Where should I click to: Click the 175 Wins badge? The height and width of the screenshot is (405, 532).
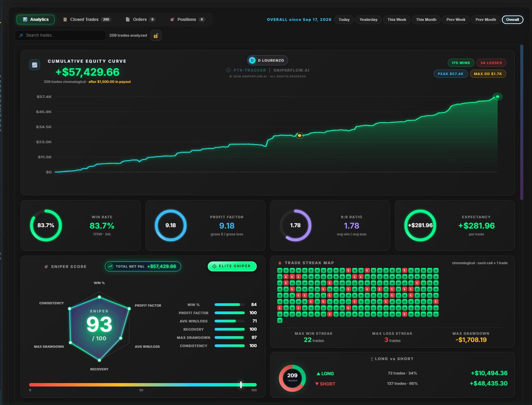tap(461, 63)
